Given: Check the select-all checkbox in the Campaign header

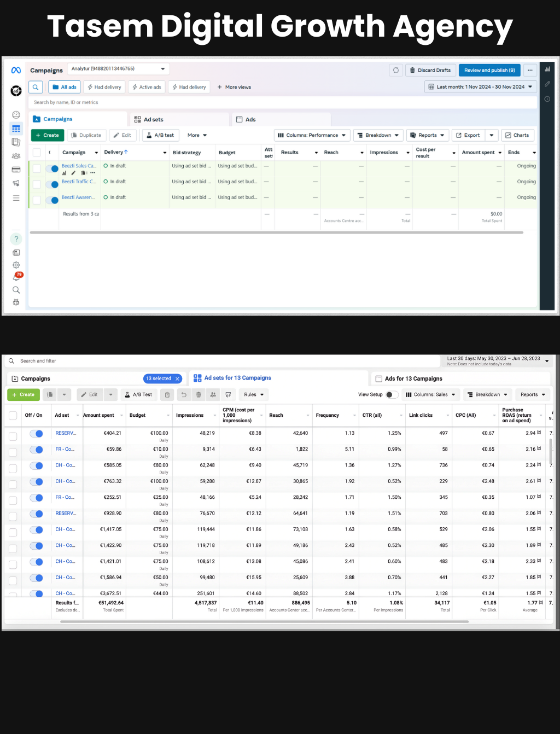Looking at the screenshot, I should click(37, 153).
